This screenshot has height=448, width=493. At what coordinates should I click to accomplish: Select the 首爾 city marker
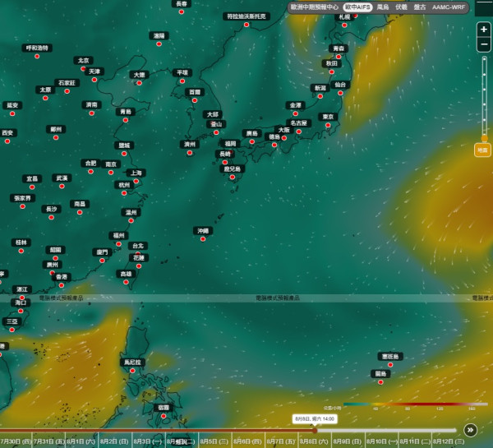[x=195, y=100]
